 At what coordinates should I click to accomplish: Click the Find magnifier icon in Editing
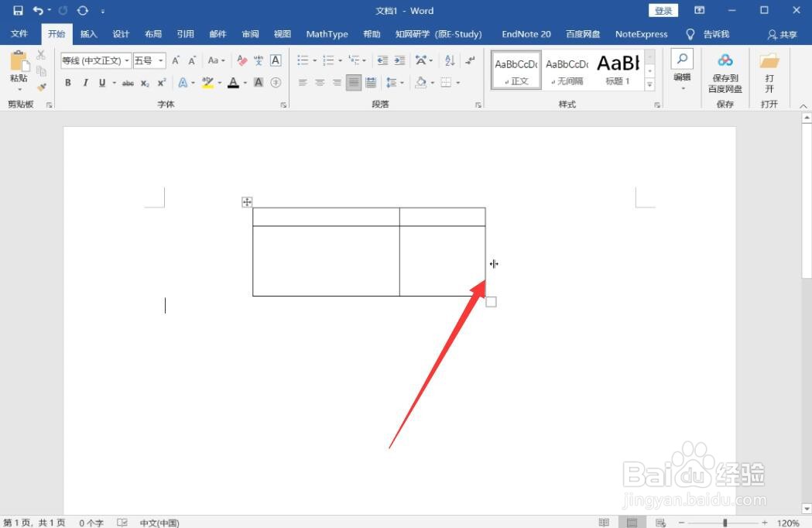pyautogui.click(x=682, y=59)
